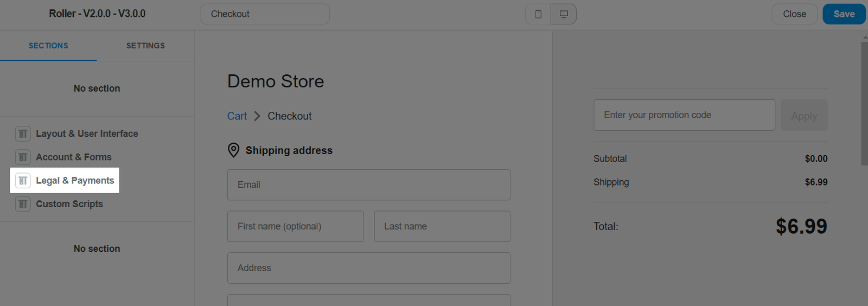Image resolution: width=868 pixels, height=306 pixels.
Task: Click the Roller - V2.0.0 - V3.0.0 title
Action: click(x=97, y=14)
